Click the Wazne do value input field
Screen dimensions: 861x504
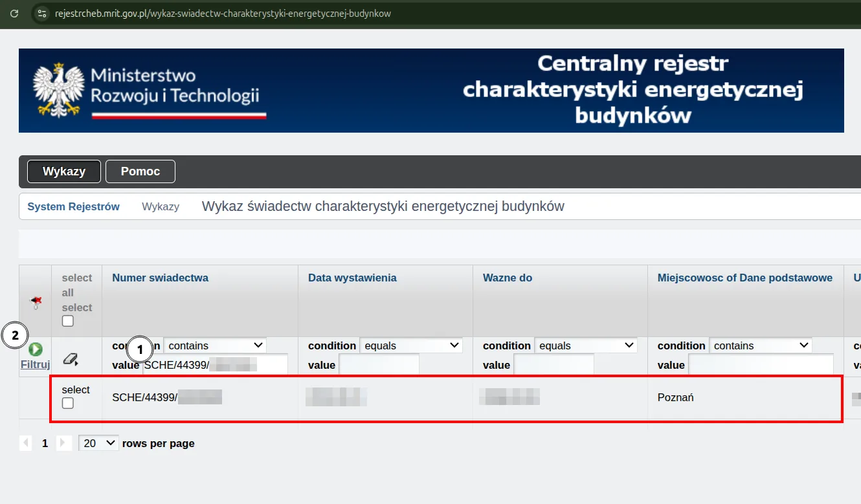point(553,365)
